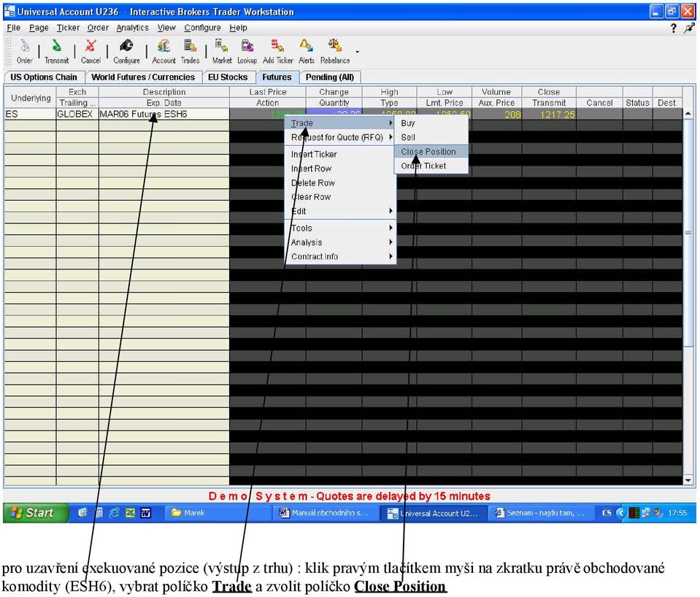This screenshot has width=700, height=597.
Task: Switch to Manuál obchodního Word taskbar button
Action: point(326,512)
